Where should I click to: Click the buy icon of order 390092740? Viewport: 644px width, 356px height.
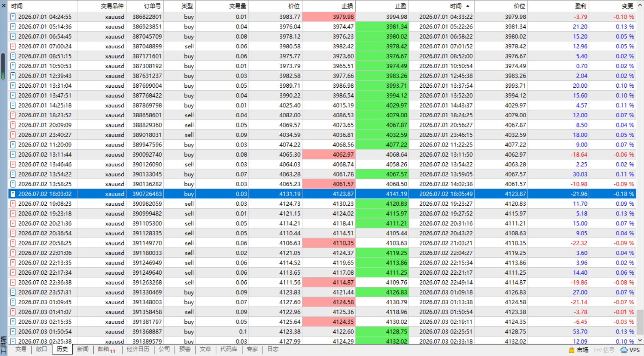point(13,154)
